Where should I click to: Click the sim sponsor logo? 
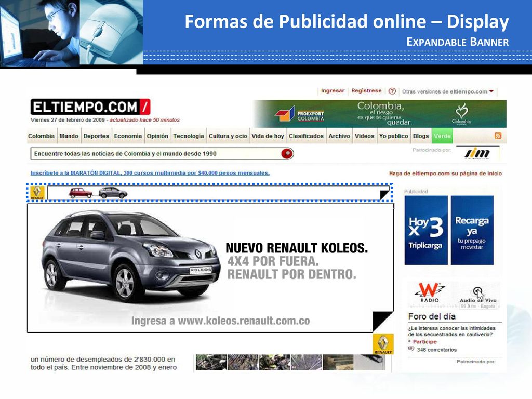point(477,153)
